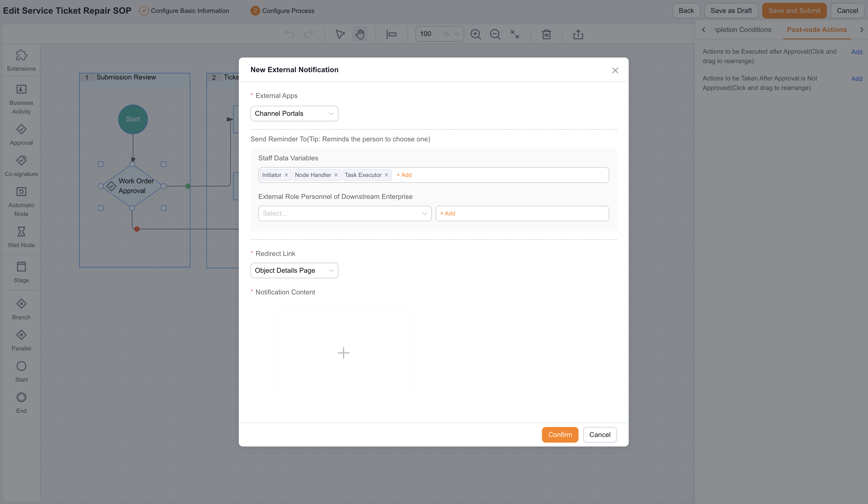Open the Redirect Link Object Details Page dropdown
Screen dimensions: 868x504
click(294, 271)
